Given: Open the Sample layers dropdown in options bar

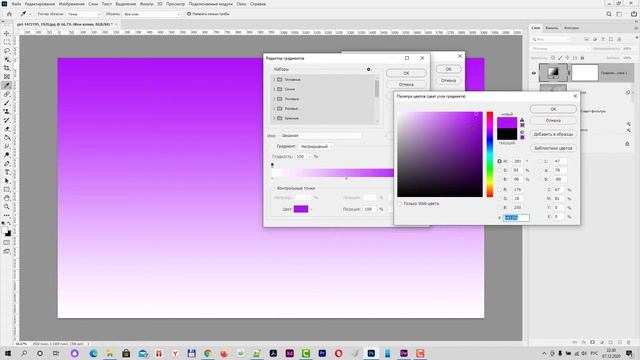Looking at the screenshot, I should point(151,14).
